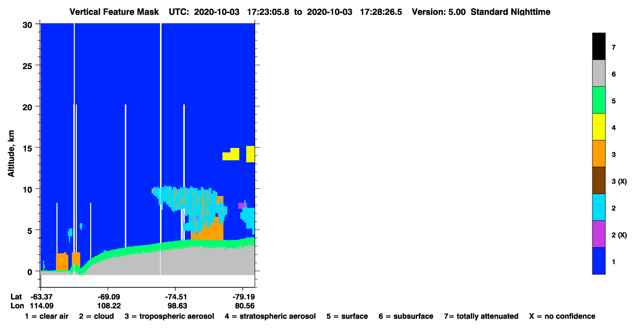The width and height of the screenshot is (644, 330).
Task: Click the '4 = stratospheric aerosol' legend text
Action: [270, 316]
